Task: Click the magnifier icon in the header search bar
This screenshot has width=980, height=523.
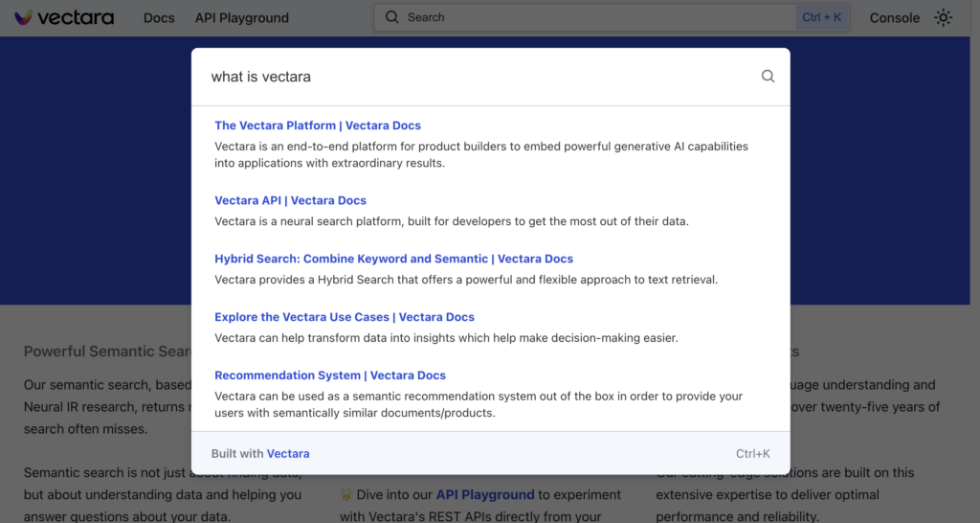Action: [391, 17]
